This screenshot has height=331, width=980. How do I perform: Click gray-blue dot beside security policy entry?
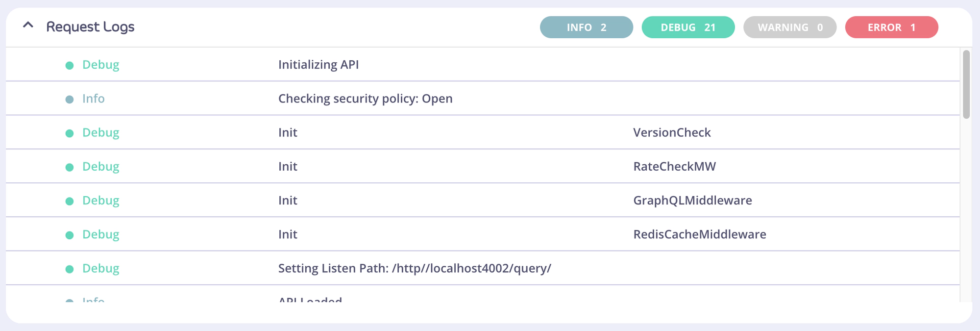click(70, 99)
